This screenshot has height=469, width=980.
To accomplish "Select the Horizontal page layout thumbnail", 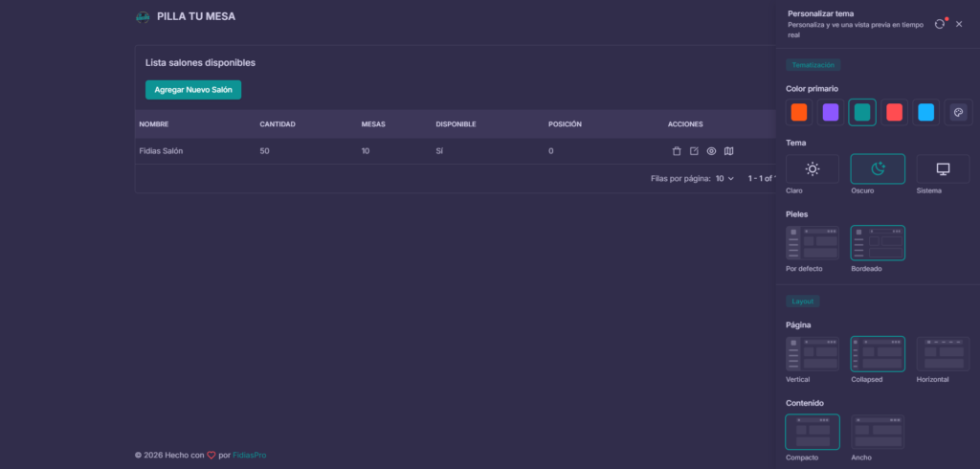I will click(x=943, y=353).
